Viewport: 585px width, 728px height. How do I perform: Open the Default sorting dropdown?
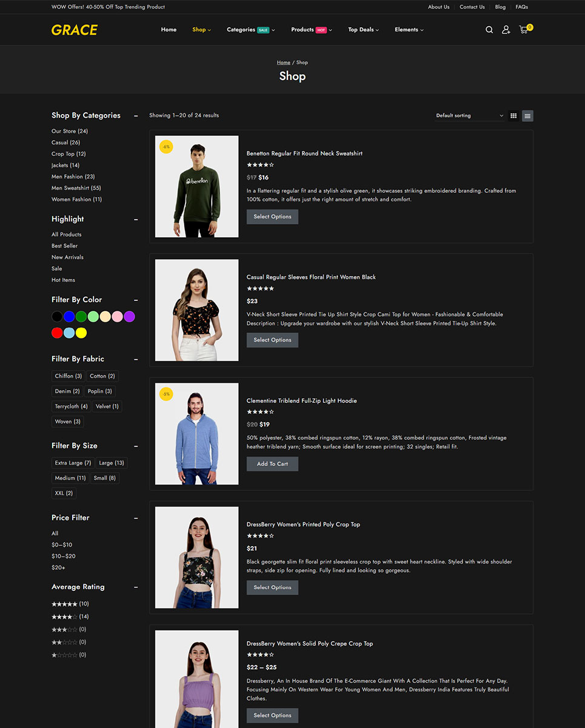(x=469, y=116)
